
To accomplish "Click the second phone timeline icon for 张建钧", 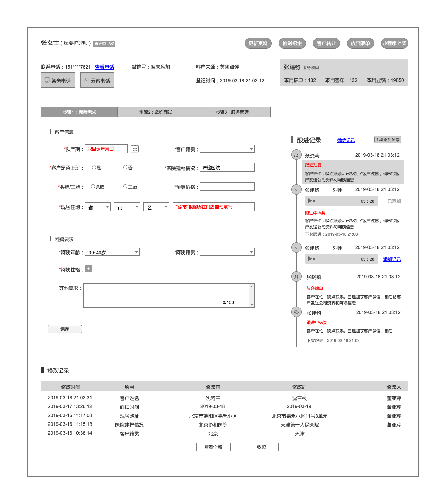I will (296, 247).
